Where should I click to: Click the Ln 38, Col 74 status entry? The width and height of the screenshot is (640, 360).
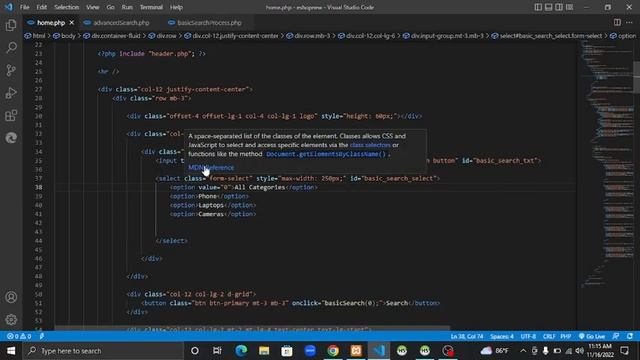tap(467, 336)
